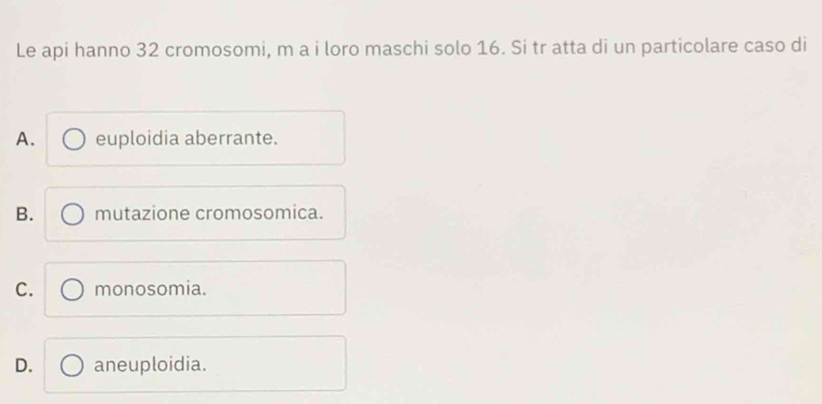This screenshot has width=822, height=404.
Task: Click the letter A option label
Action: pos(24,139)
